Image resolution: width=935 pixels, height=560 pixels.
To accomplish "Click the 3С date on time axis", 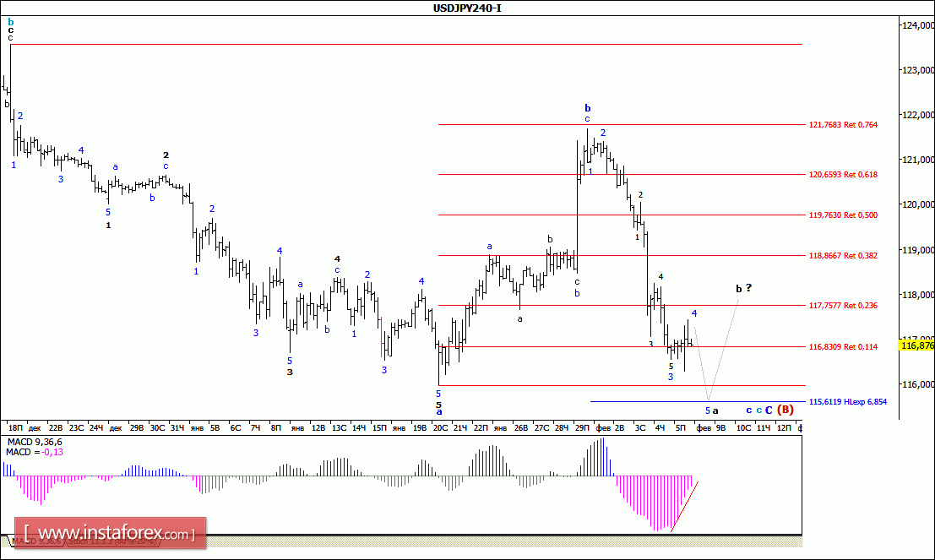I will [640, 427].
